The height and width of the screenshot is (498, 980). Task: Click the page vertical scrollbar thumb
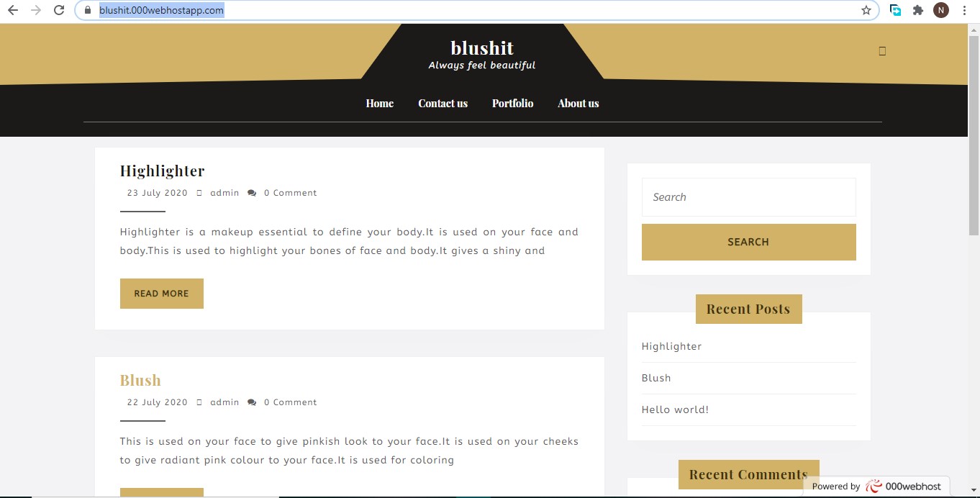(974, 135)
